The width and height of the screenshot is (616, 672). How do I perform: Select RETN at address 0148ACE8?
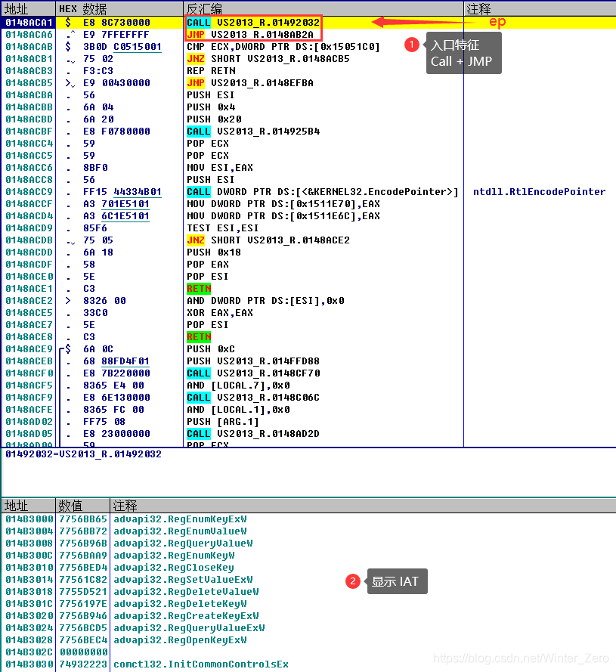point(199,337)
